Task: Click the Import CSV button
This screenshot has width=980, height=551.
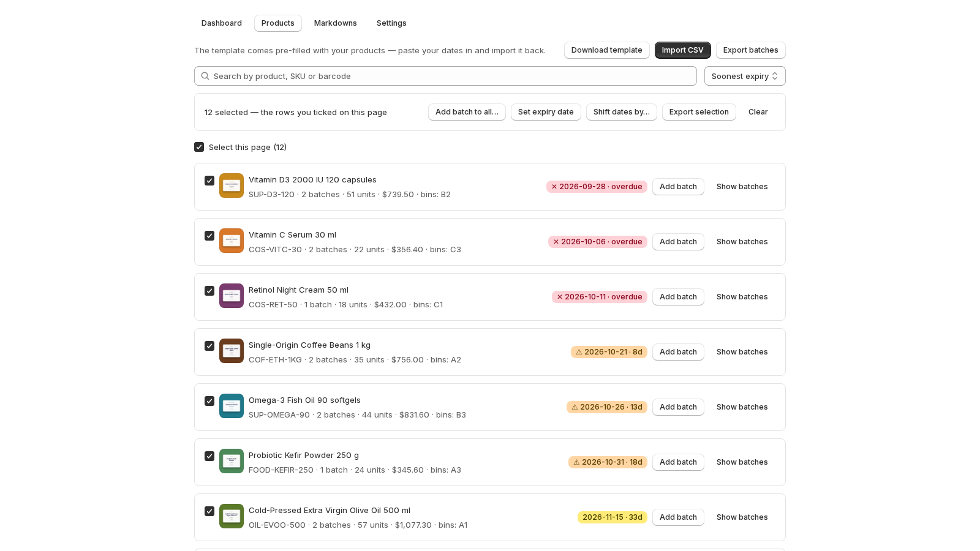Action: [683, 50]
